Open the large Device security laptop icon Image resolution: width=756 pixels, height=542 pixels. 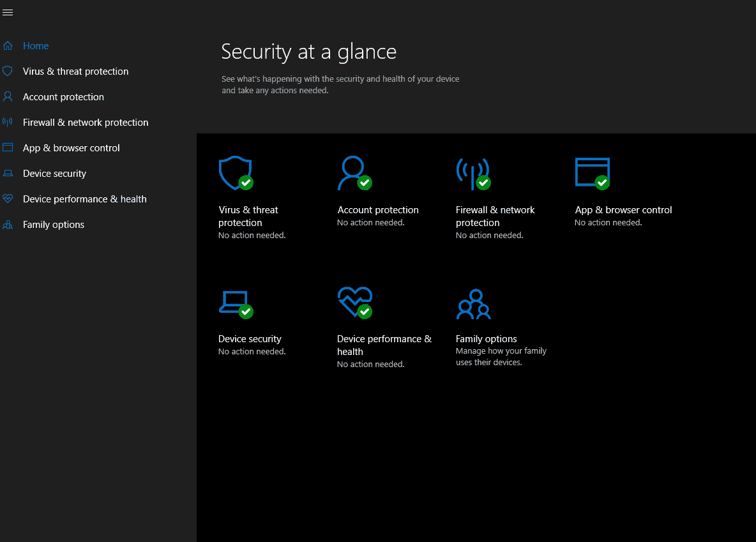click(x=236, y=305)
